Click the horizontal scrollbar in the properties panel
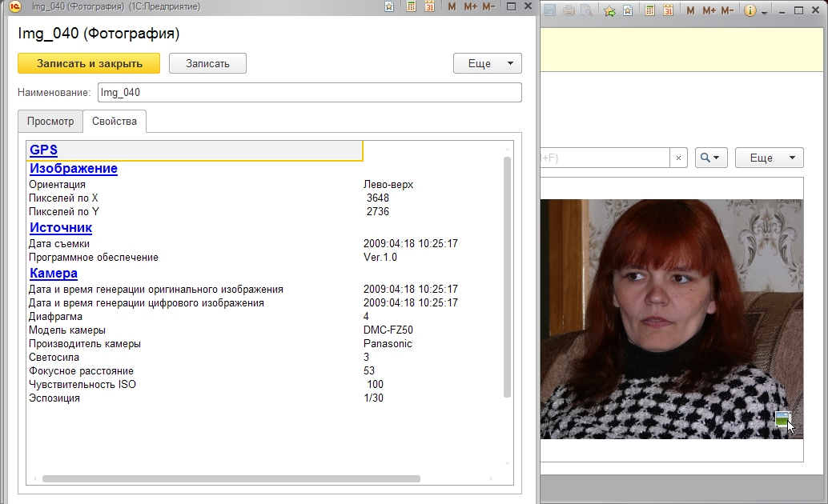 pos(231,478)
